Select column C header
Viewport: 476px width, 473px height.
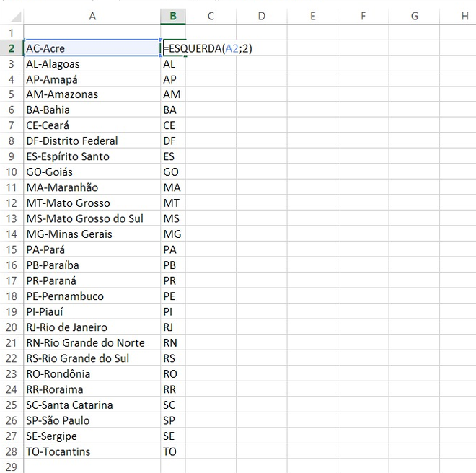point(211,16)
